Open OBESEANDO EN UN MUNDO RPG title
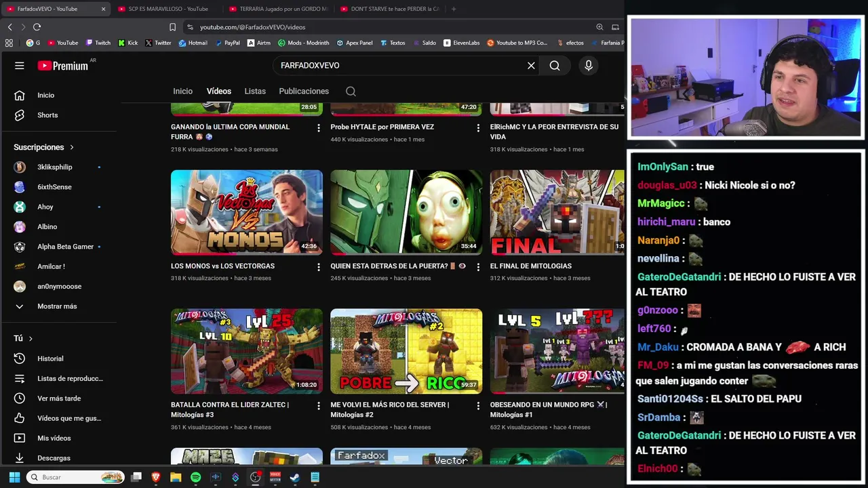 click(x=549, y=410)
